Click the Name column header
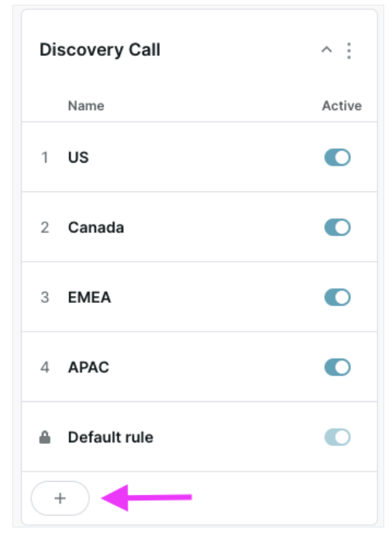This screenshot has height=536, width=392. 86,106
